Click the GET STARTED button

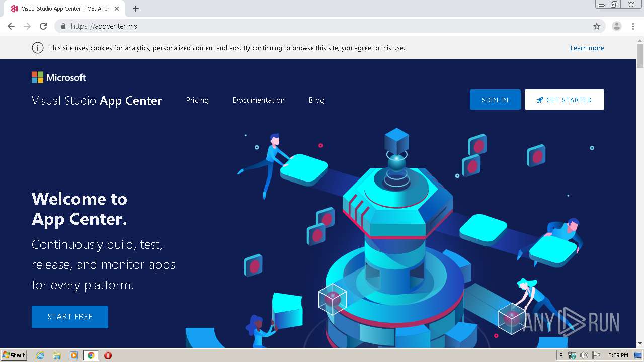click(x=565, y=100)
